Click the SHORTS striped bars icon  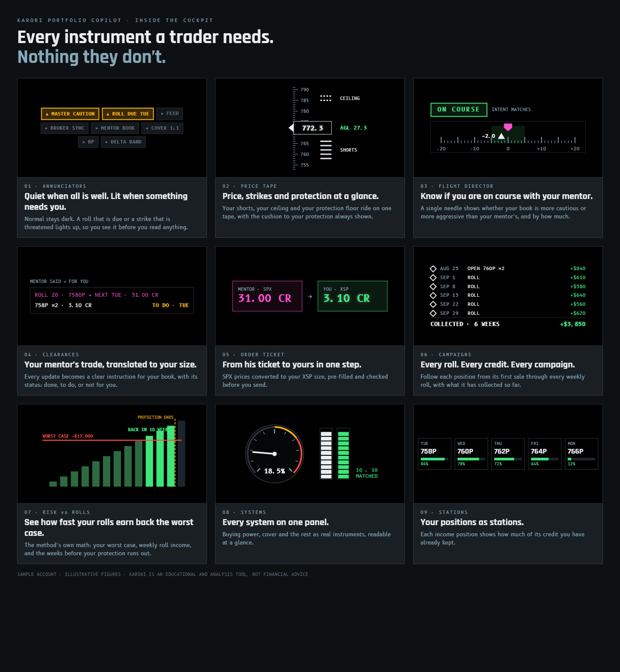point(326,150)
